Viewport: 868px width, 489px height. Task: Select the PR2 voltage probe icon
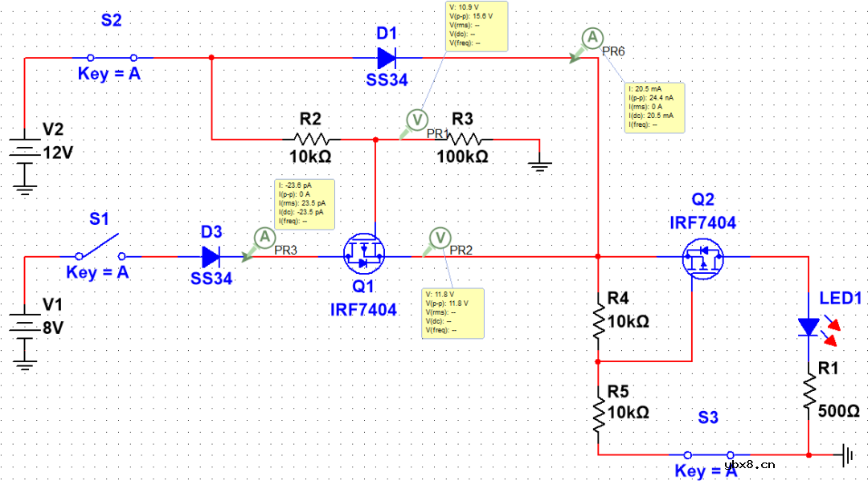[440, 237]
